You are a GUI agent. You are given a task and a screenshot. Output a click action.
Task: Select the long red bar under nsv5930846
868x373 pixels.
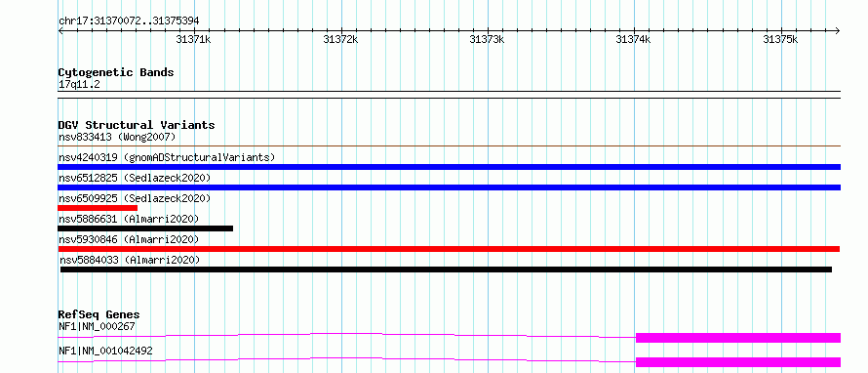[x=449, y=249]
